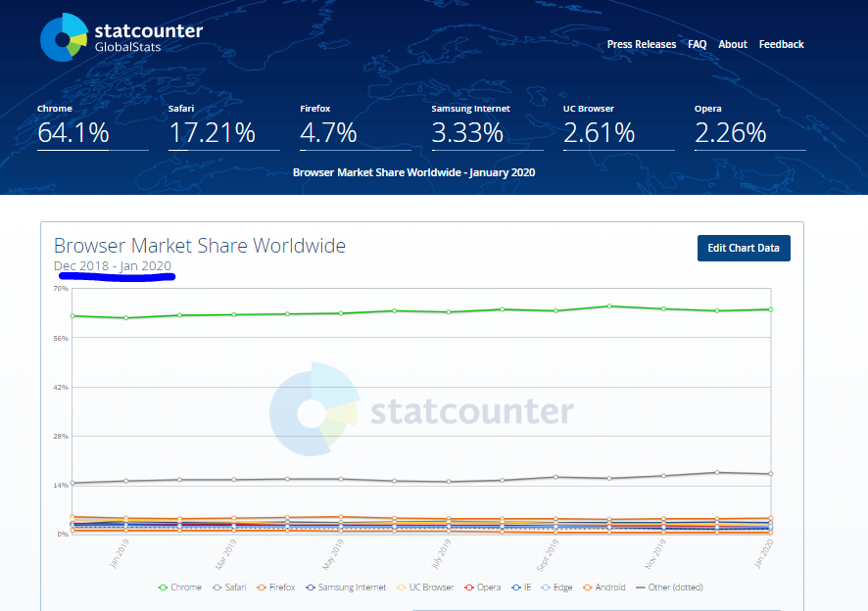Image resolution: width=868 pixels, height=611 pixels.
Task: Click the 42% y-axis label
Action: coord(61,388)
